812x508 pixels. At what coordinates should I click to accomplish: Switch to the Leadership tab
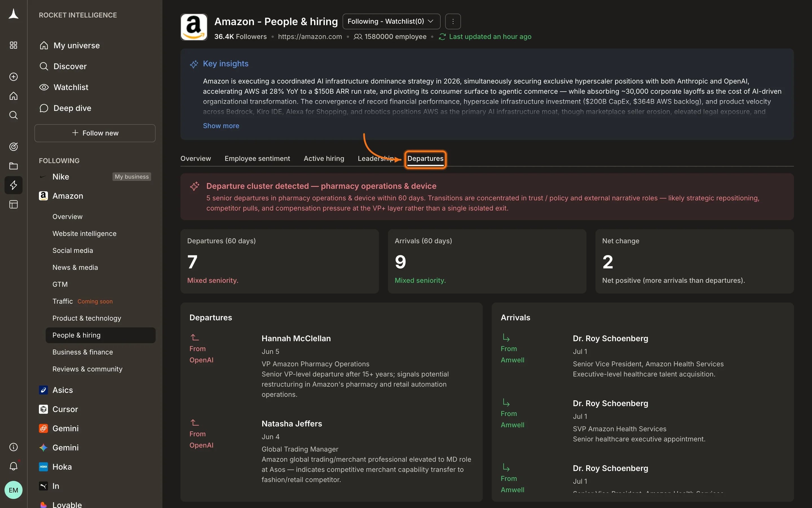tap(376, 159)
